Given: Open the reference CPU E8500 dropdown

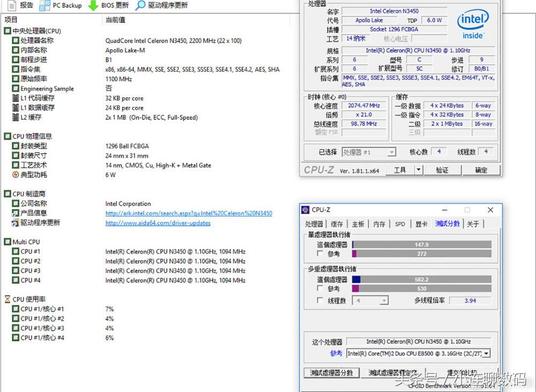Looking at the screenshot, I should pos(486,353).
